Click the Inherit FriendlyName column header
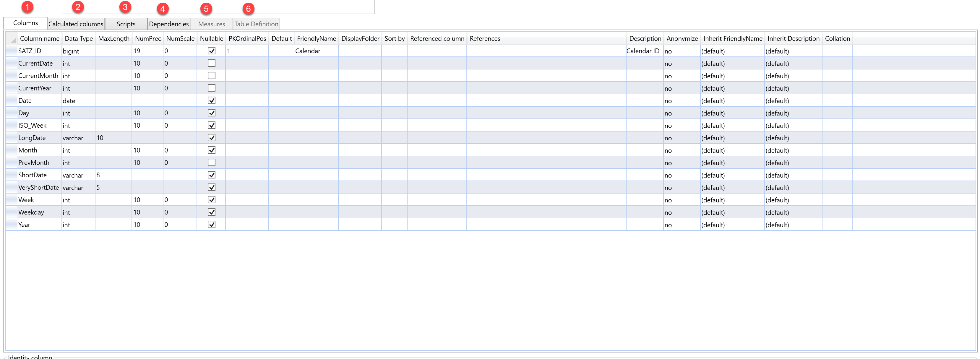980x359 pixels. tap(732, 38)
